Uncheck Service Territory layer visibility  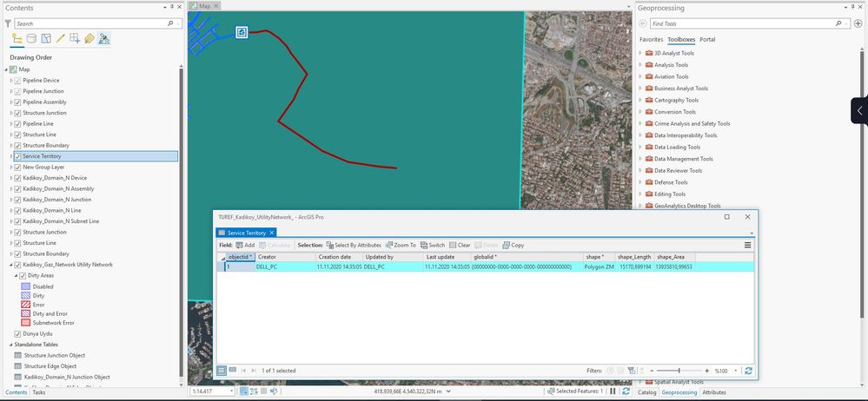pyautogui.click(x=17, y=156)
